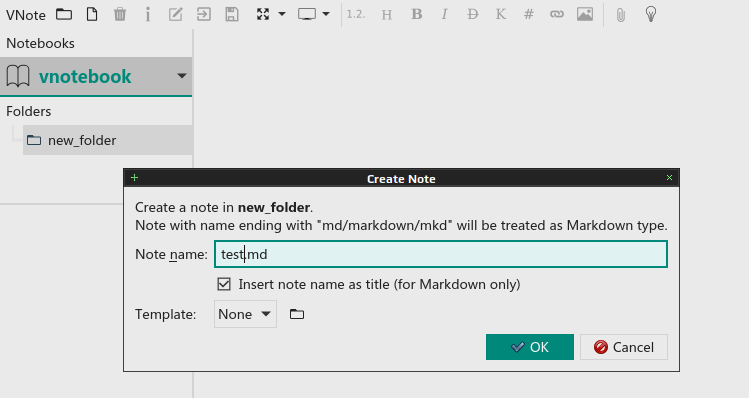Show note info icon
The width and height of the screenshot is (749, 398).
(148, 14)
